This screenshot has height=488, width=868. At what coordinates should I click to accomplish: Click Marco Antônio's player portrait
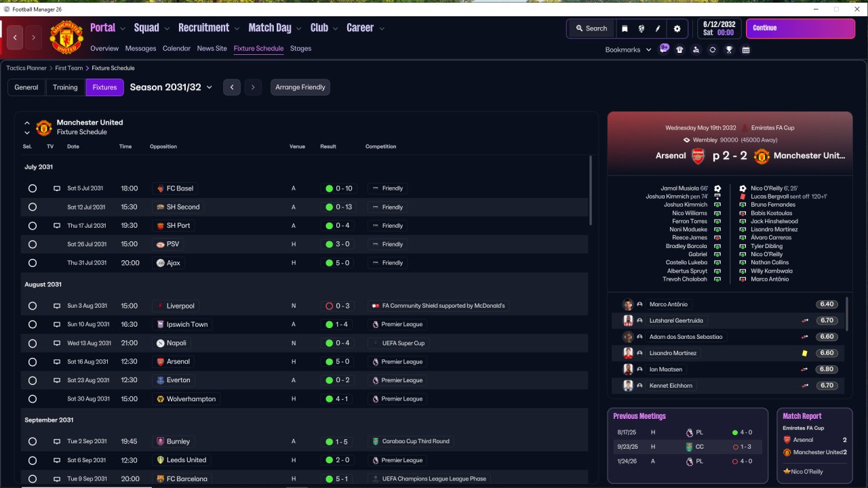pos(628,304)
